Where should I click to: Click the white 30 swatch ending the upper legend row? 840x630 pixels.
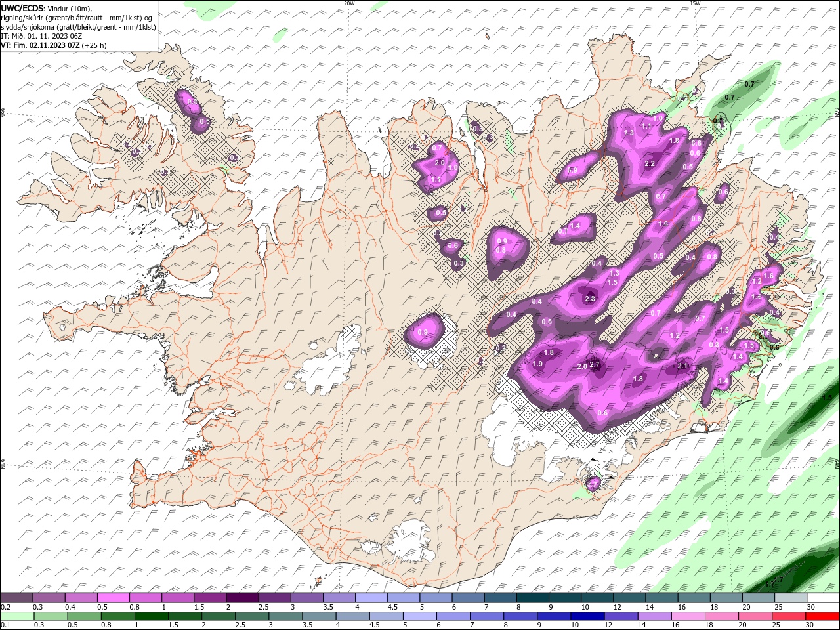[822, 598]
